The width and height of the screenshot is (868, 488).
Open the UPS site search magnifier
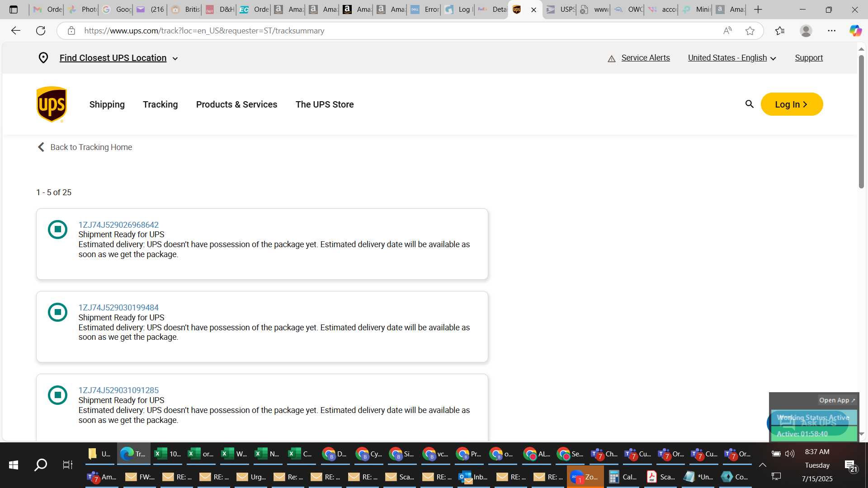pos(749,104)
